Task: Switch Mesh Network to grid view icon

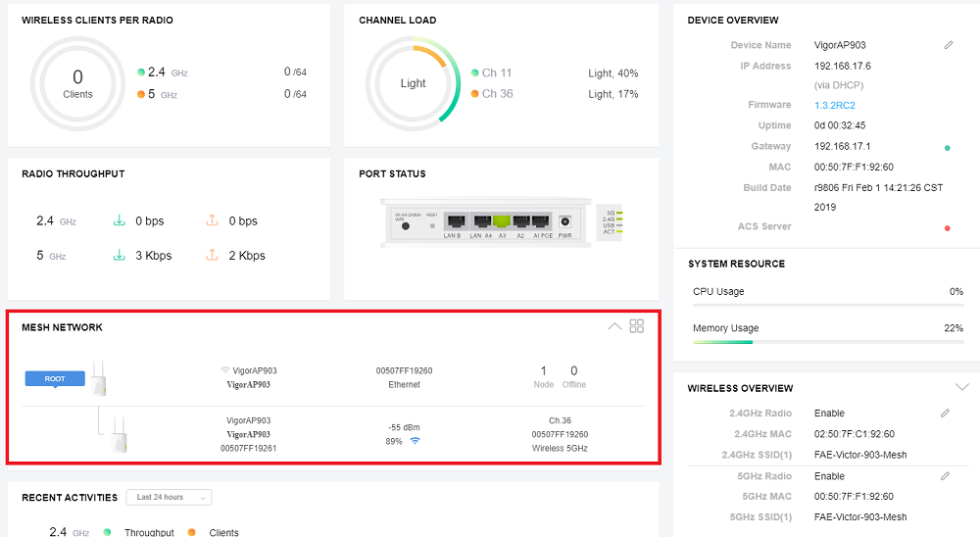Action: coord(636,325)
